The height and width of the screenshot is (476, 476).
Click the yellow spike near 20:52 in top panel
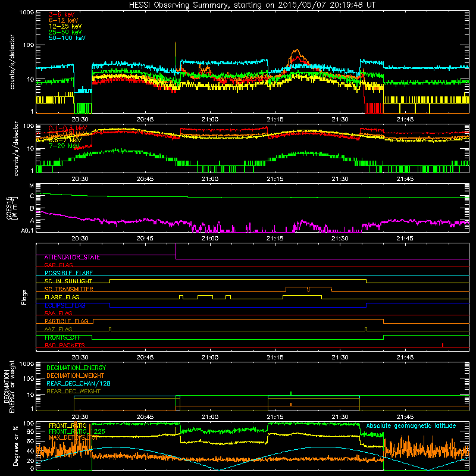pyautogui.click(x=176, y=49)
